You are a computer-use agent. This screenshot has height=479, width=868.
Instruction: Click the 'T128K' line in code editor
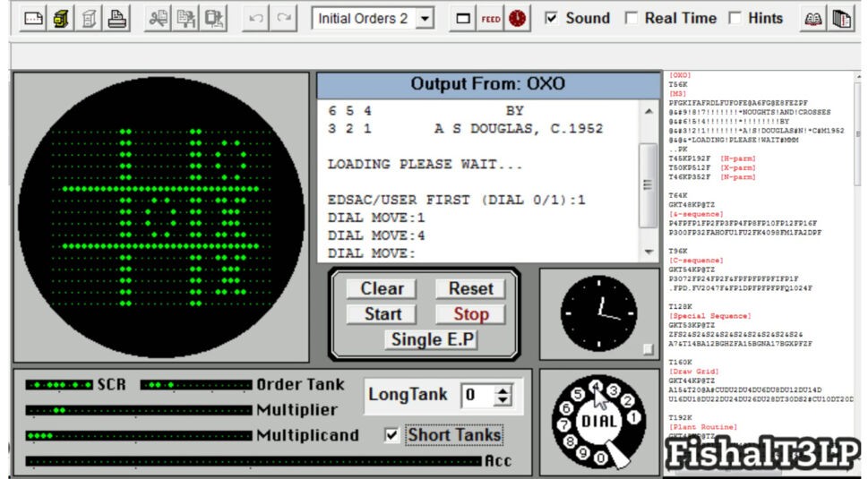point(681,306)
